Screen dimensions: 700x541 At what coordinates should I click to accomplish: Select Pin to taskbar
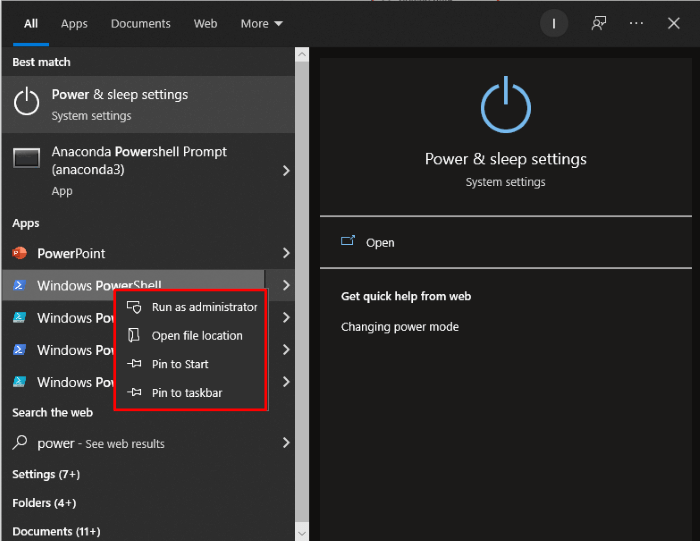[191, 393]
